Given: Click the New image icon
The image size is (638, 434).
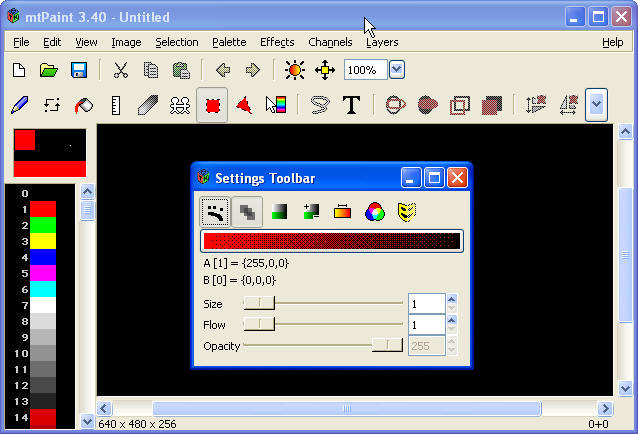Looking at the screenshot, I should [x=19, y=70].
